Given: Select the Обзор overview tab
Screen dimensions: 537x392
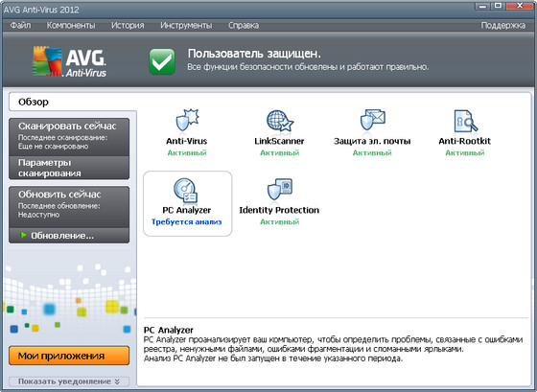Looking at the screenshot, I should point(73,102).
